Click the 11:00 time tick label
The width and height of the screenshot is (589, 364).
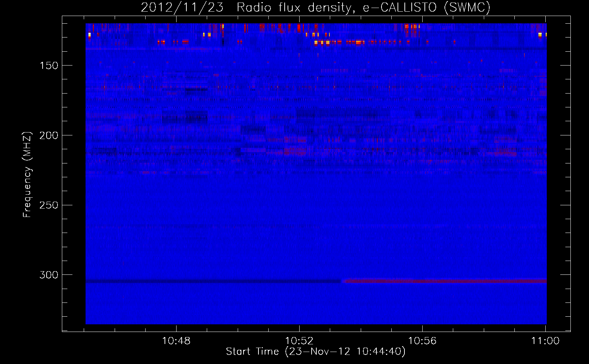tap(545, 341)
